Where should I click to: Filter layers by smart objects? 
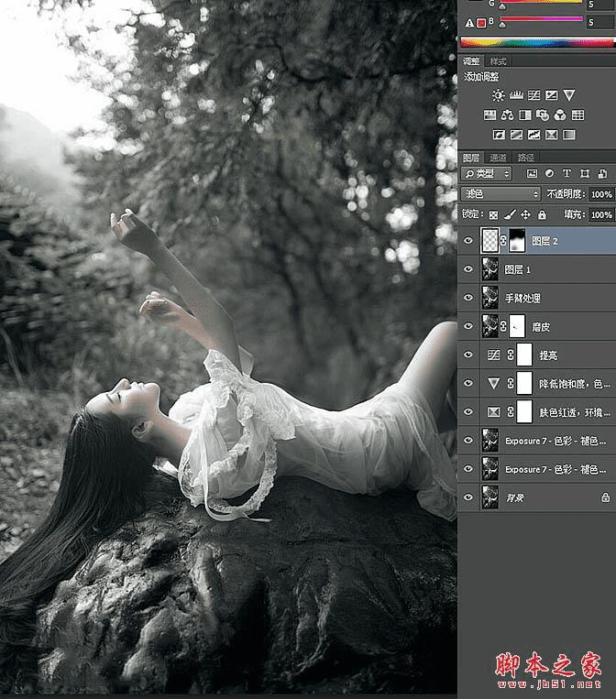point(602,173)
